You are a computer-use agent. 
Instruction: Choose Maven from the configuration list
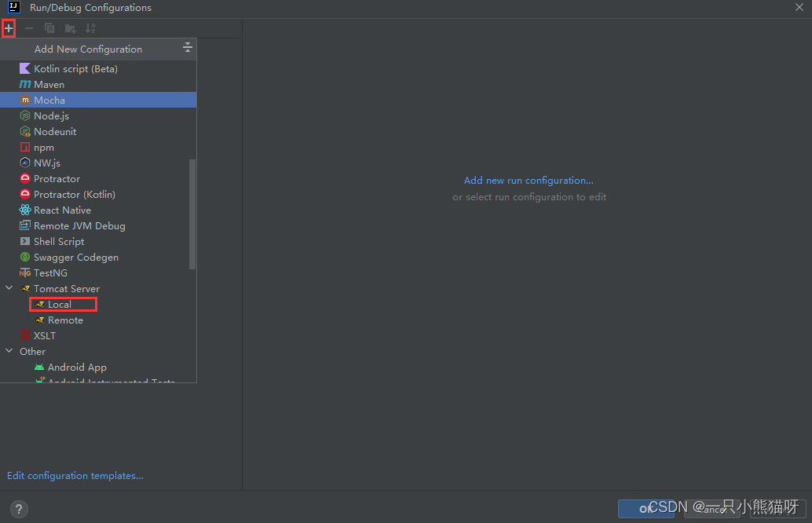pos(98,84)
